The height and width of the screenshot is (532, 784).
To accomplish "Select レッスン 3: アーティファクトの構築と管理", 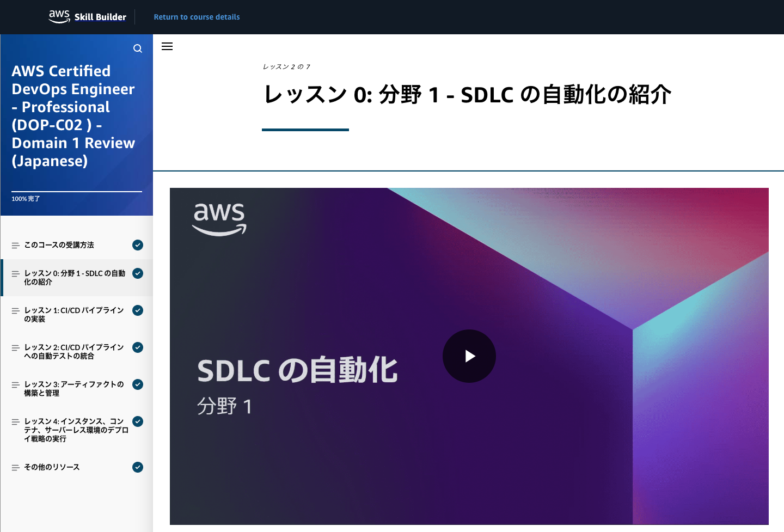I will coord(72,388).
